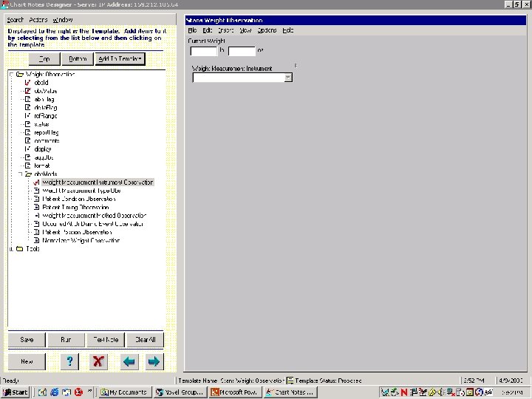The height and width of the screenshot is (399, 532).
Task: Click the blue right arrow icon
Action: [x=154, y=361]
